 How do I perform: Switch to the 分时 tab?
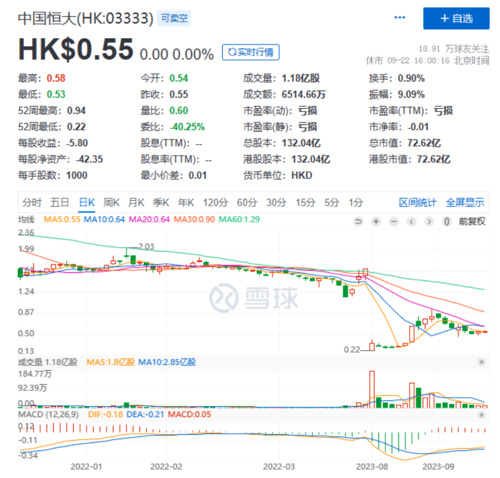[32, 202]
